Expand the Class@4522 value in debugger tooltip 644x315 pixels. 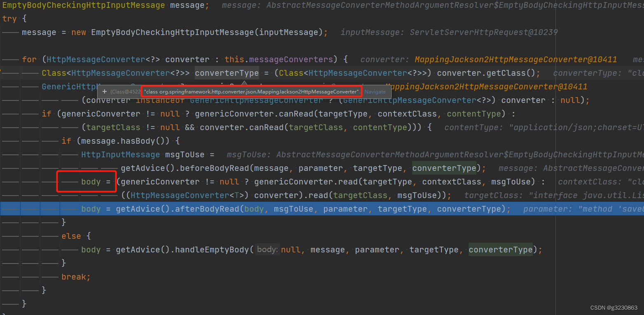(x=105, y=92)
